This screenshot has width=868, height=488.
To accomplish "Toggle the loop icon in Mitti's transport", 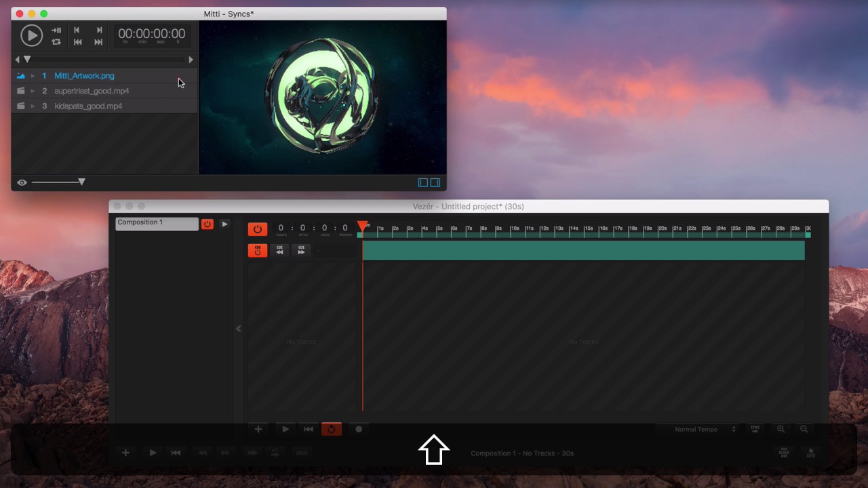I will coord(56,42).
